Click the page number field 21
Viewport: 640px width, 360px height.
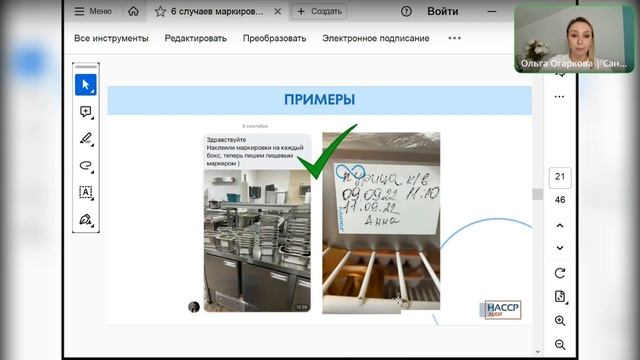(x=560, y=177)
